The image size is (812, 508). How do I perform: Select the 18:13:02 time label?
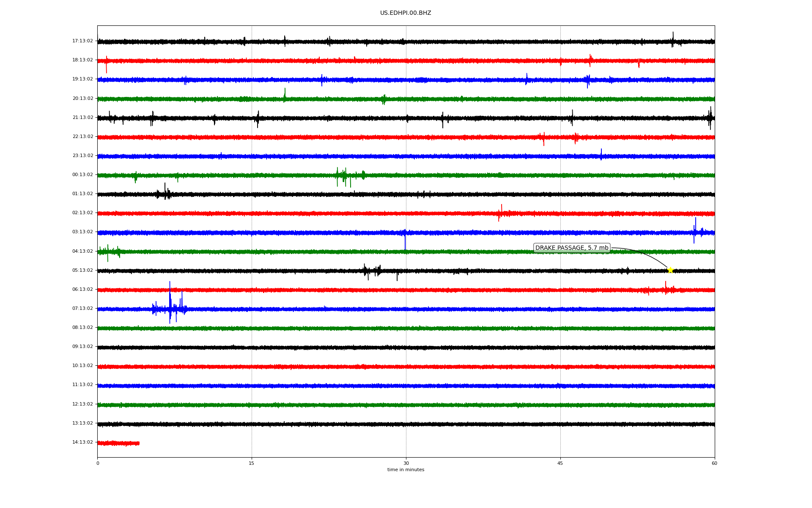point(82,60)
